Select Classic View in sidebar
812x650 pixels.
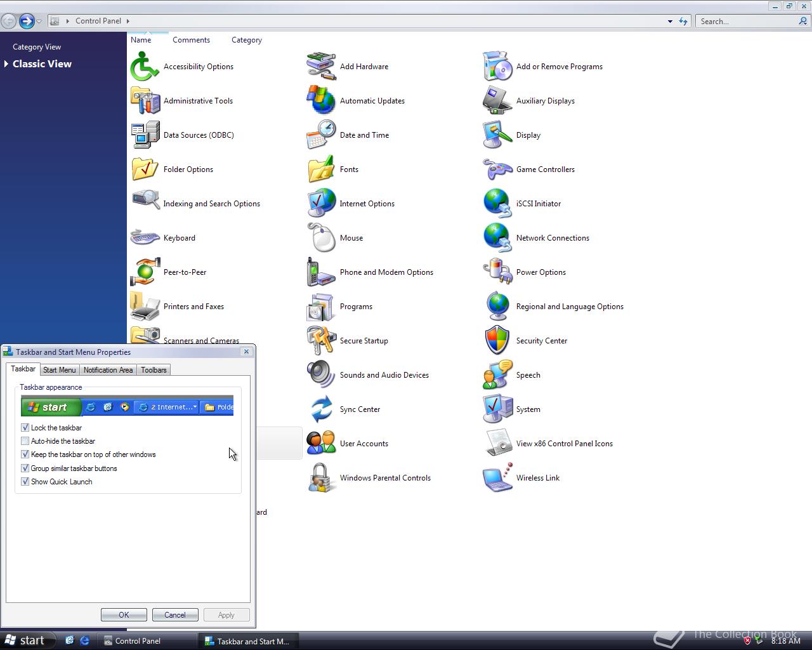pos(42,64)
